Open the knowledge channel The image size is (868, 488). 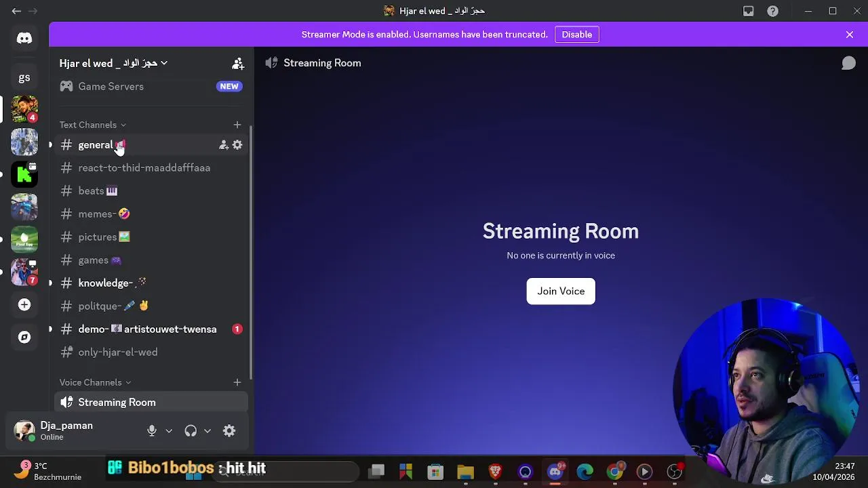point(151,283)
